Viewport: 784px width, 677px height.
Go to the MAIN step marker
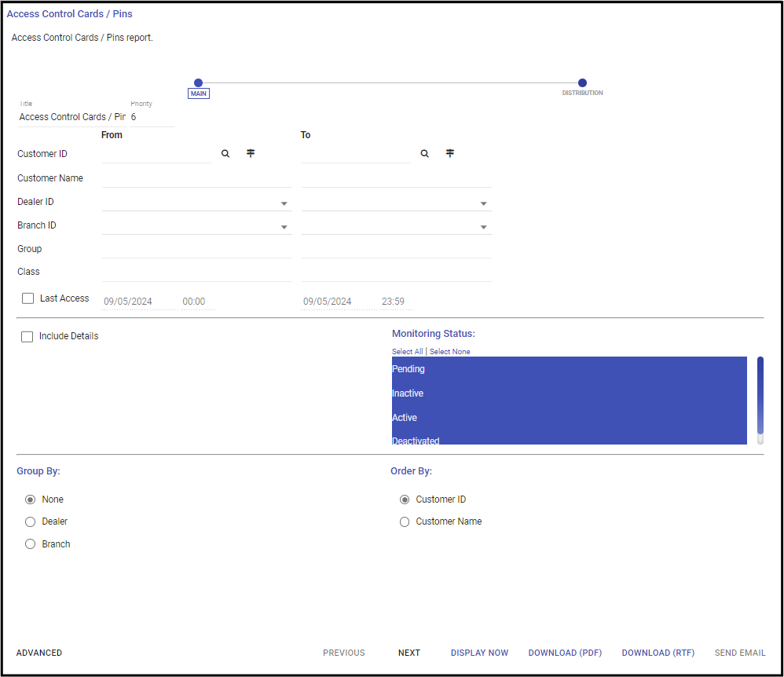coord(199,83)
